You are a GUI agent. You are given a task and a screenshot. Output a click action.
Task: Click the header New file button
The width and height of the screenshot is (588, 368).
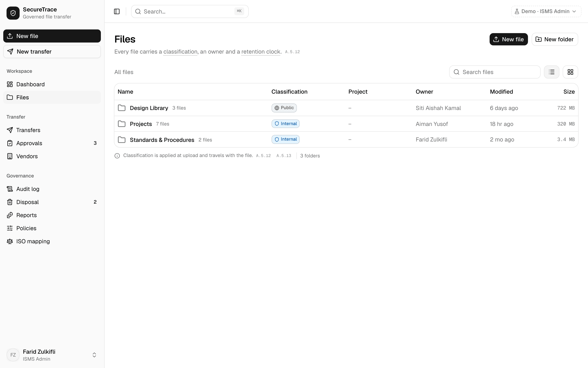point(509,39)
